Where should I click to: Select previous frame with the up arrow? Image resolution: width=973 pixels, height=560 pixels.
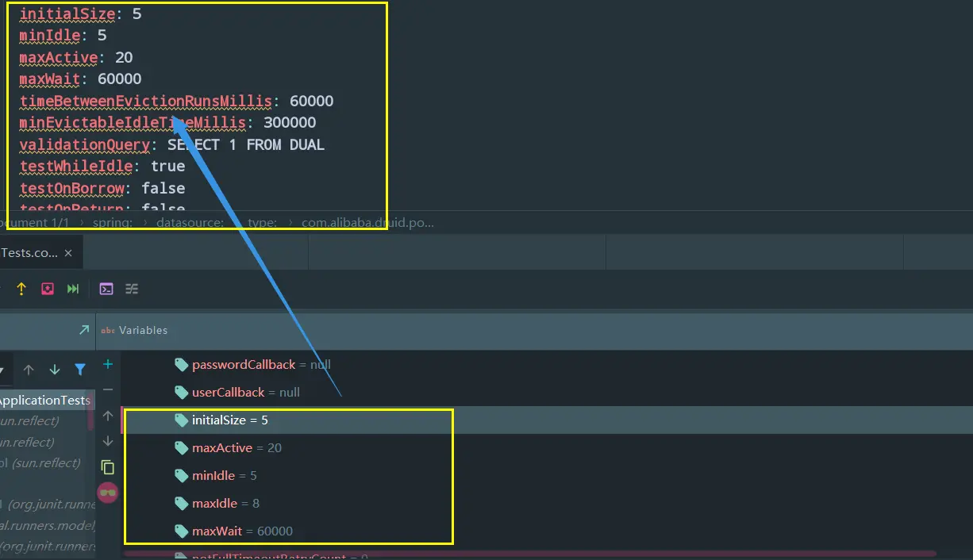pyautogui.click(x=29, y=370)
